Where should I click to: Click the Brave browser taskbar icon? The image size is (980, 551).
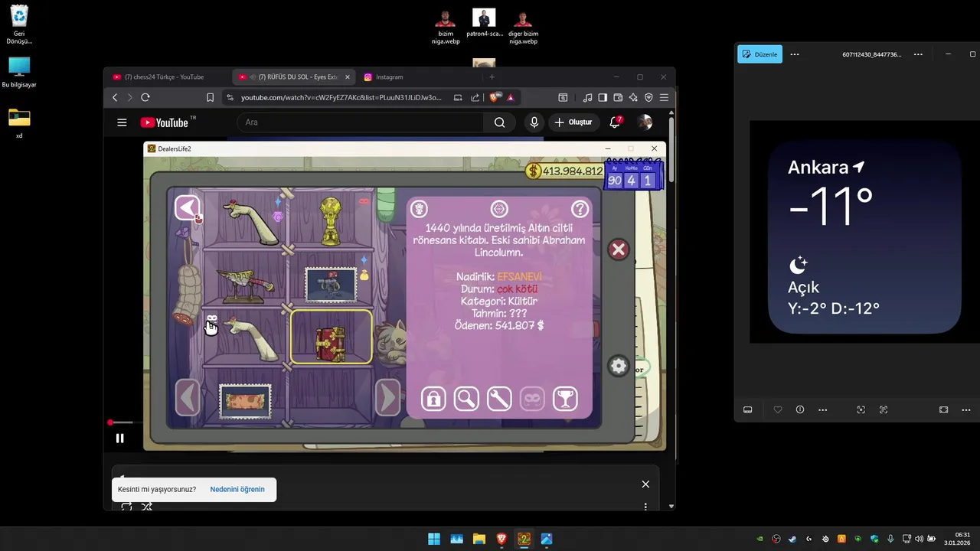(501, 539)
